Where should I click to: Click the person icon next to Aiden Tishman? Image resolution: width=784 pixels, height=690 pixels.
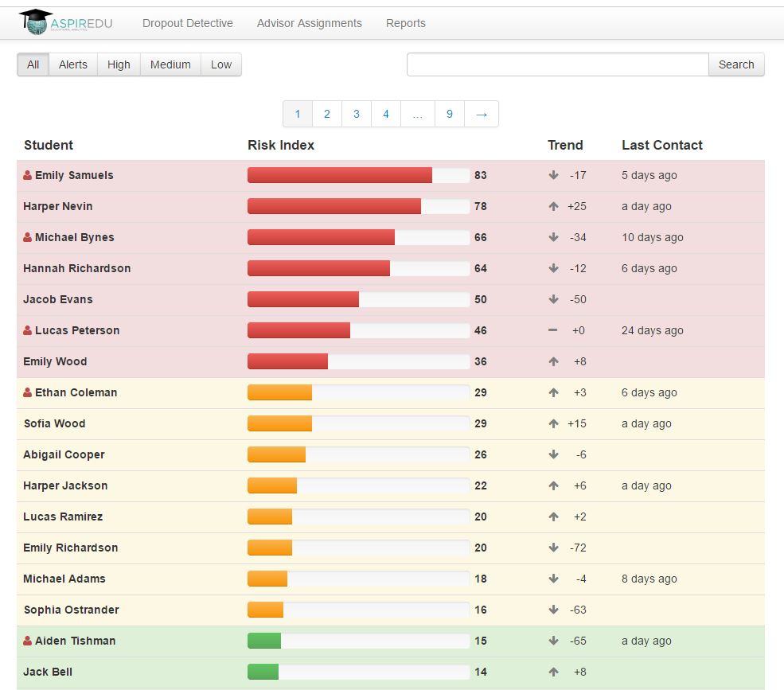point(28,641)
